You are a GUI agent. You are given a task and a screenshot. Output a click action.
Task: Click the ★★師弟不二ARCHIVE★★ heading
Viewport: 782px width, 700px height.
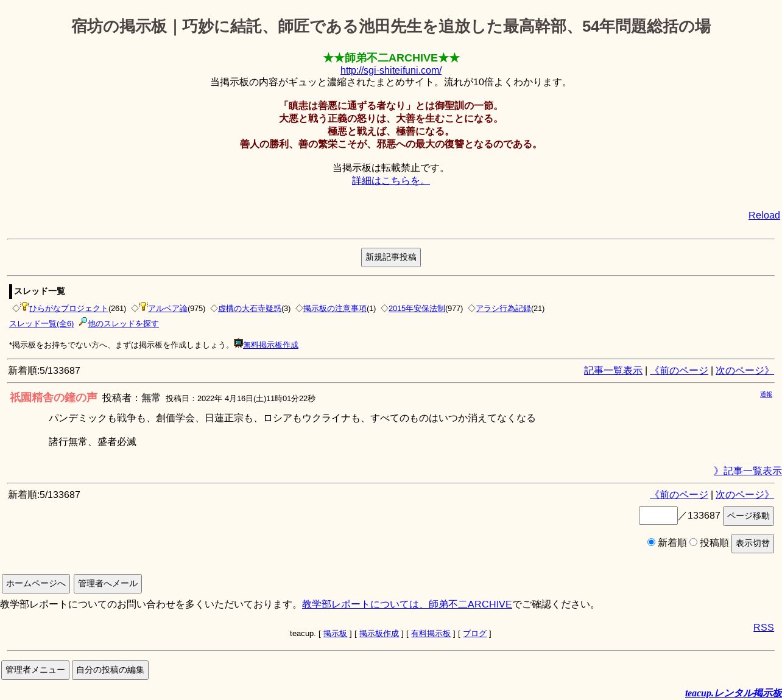click(x=391, y=58)
